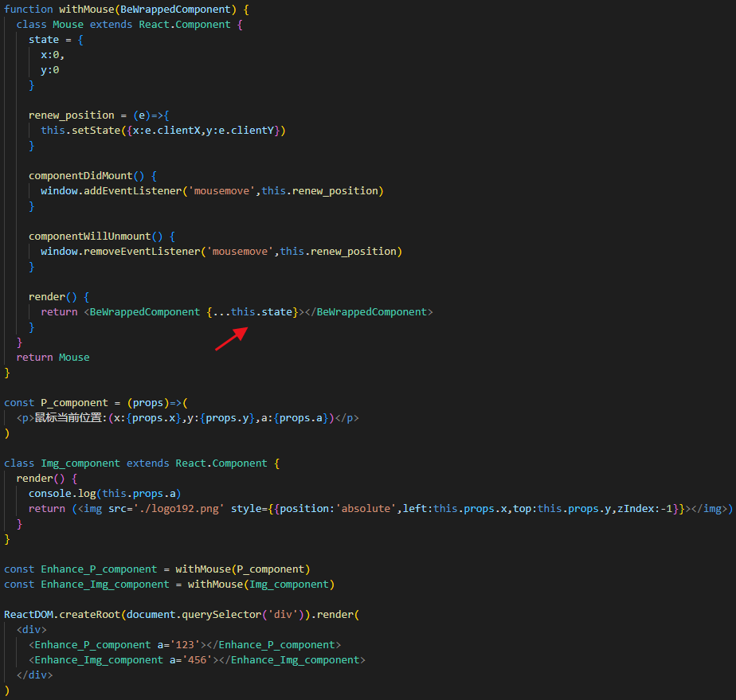Click 'mousemove' string in addEventListener line

point(221,191)
